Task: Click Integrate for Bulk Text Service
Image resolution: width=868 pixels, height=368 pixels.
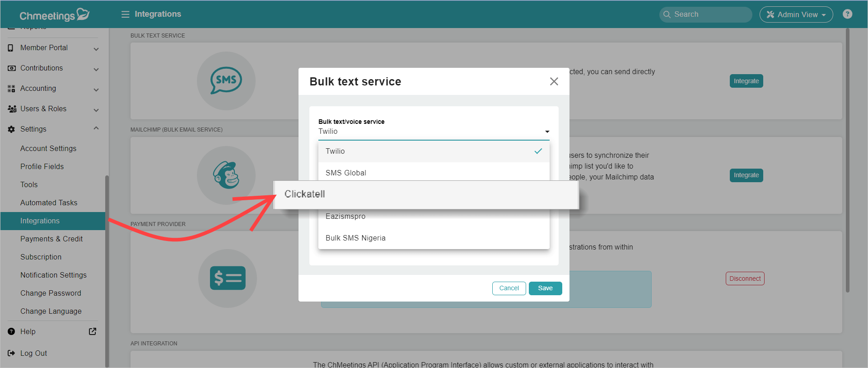Action: (746, 81)
